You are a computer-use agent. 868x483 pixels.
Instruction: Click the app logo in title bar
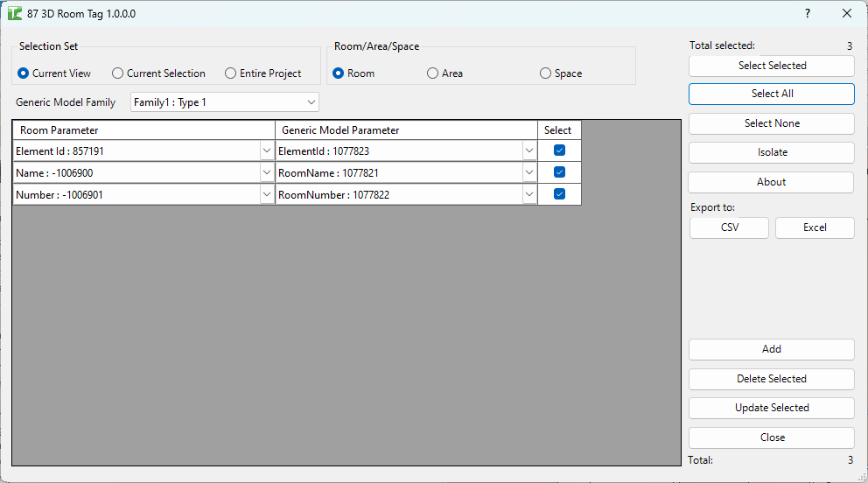pos(15,13)
